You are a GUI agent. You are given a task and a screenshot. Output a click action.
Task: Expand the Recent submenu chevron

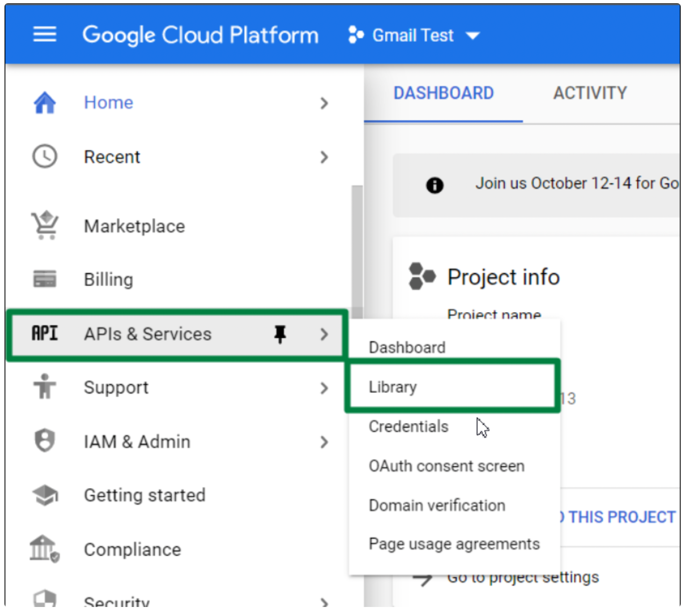pos(324,157)
